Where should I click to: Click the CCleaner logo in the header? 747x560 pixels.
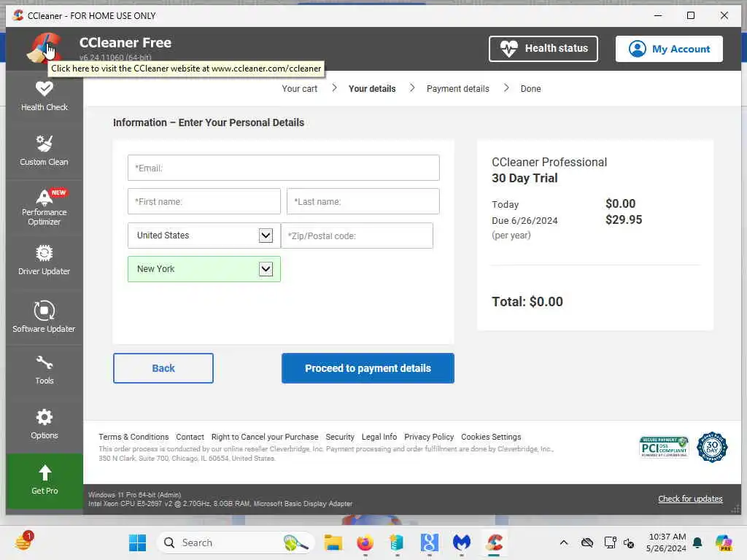click(43, 47)
